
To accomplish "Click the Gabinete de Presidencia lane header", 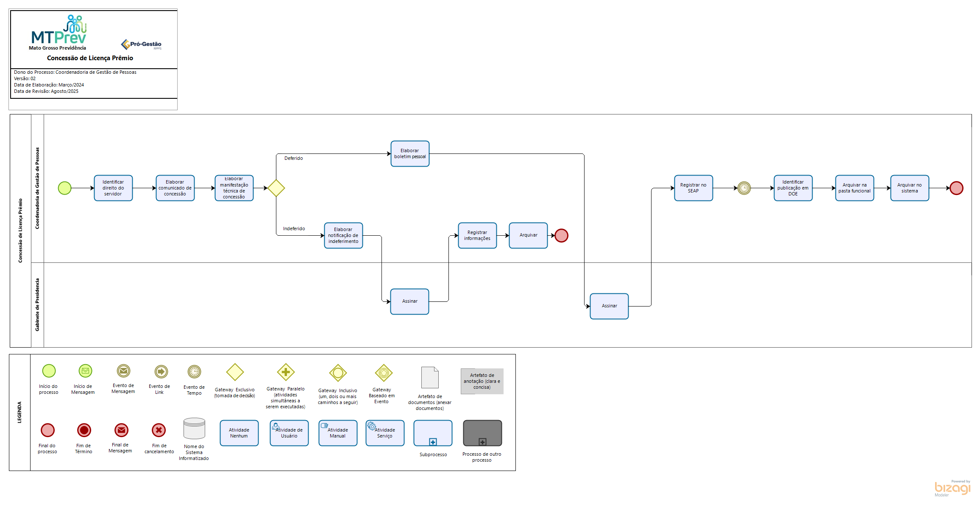I will pos(37,304).
